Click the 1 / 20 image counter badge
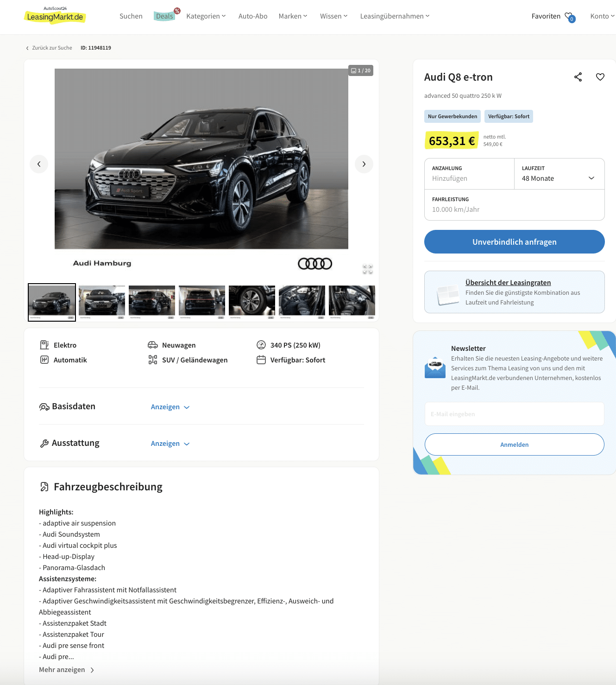This screenshot has height=685, width=616. pos(361,70)
